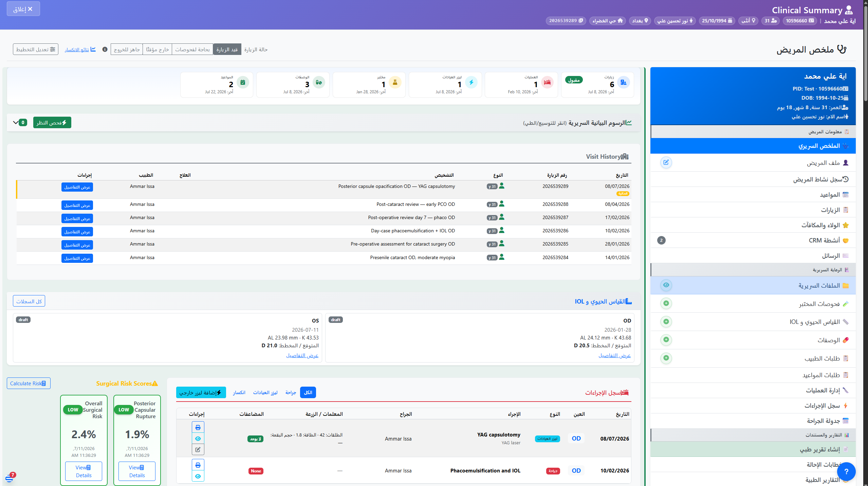868x486 pixels.
Task: Click the إغلاق close button
Action: tap(23, 9)
